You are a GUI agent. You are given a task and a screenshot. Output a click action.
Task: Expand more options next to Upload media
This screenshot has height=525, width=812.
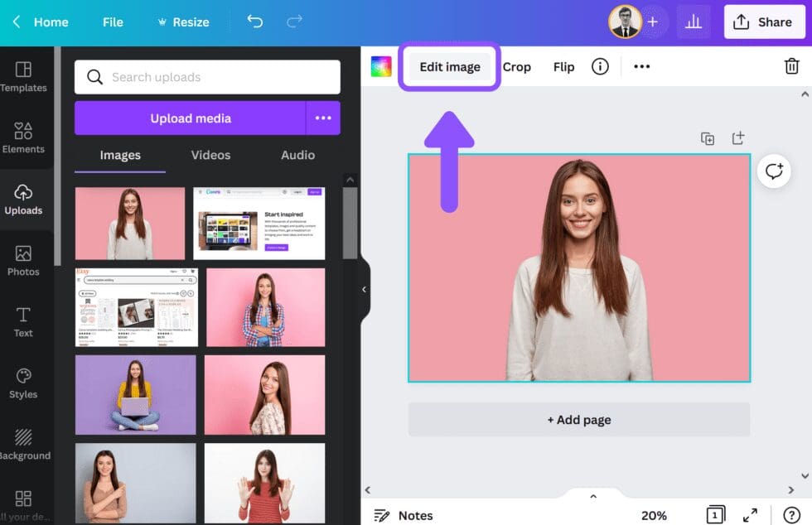point(323,118)
